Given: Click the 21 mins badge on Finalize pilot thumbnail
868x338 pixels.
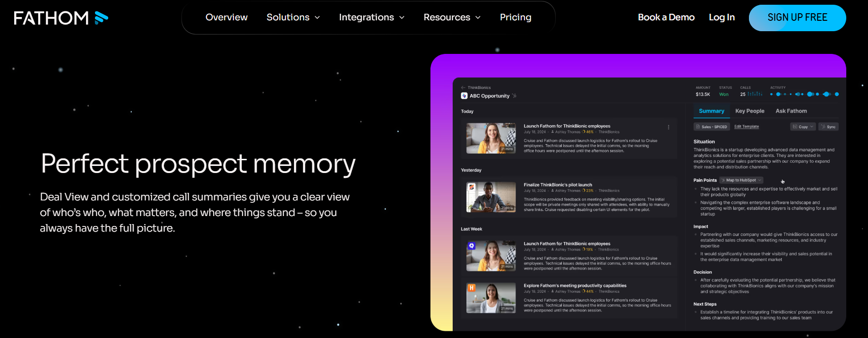Looking at the screenshot, I should 507,208.
